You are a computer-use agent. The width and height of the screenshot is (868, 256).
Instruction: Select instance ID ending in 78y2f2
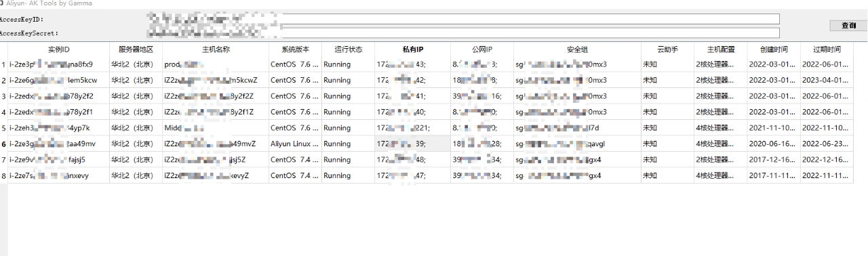[x=59, y=96]
